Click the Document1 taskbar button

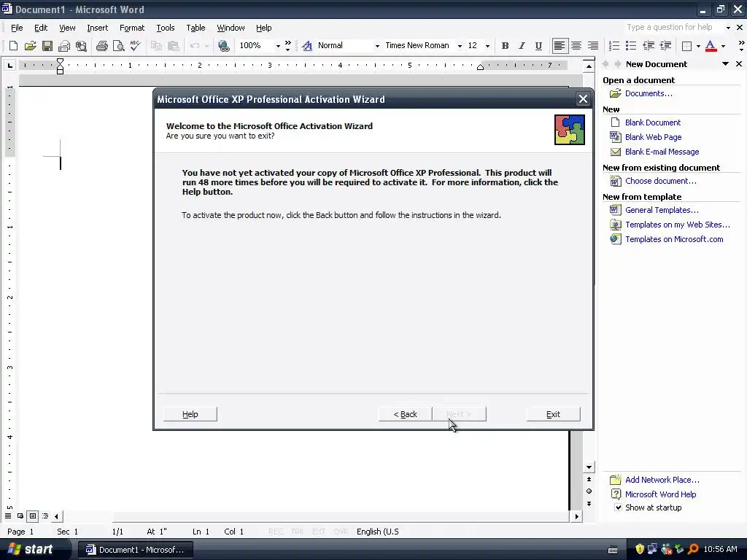coord(135,550)
